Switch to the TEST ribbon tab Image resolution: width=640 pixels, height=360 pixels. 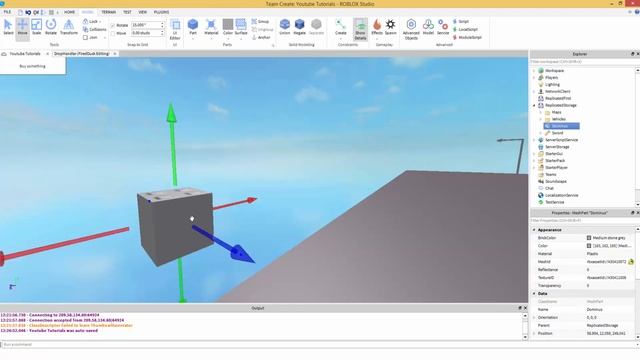[127, 12]
